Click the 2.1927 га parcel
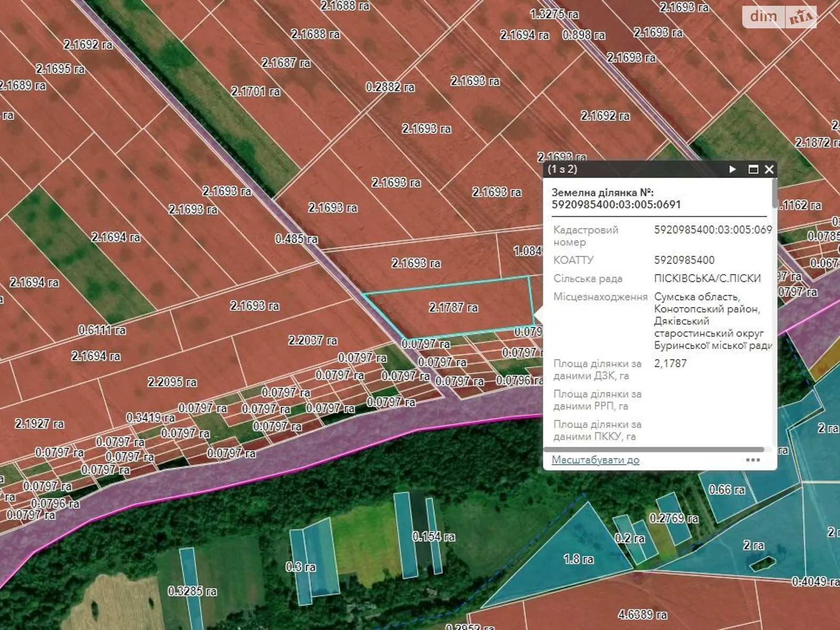Screen dimensions: 840x630 coord(39,424)
